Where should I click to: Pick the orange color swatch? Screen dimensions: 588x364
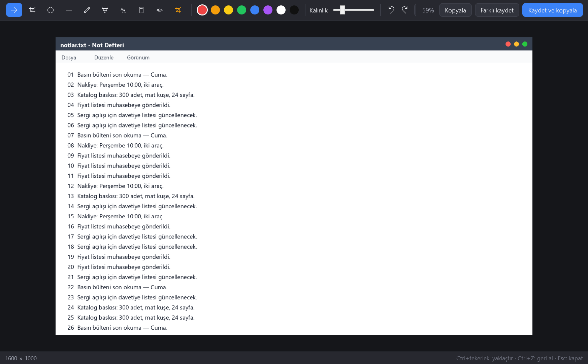[215, 10]
